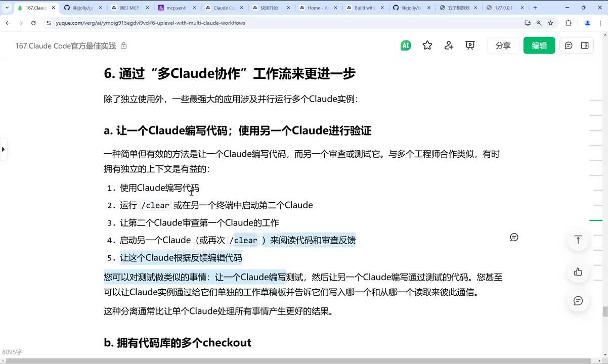
Task: Click the vertical scrollbar thumb
Action: coord(605,311)
